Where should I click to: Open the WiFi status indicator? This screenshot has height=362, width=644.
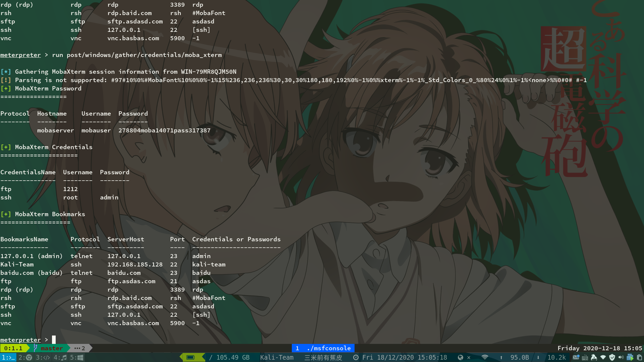tap(485, 358)
